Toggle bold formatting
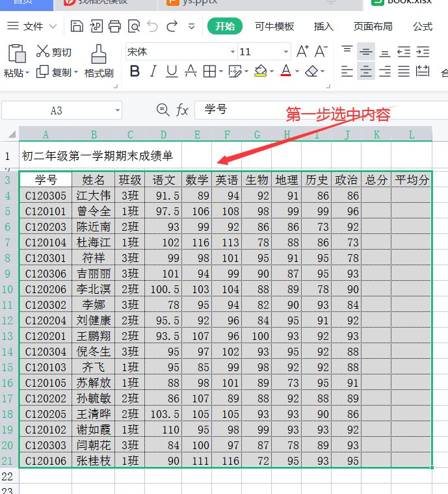Image resolution: width=448 pixels, height=494 pixels. [x=135, y=71]
